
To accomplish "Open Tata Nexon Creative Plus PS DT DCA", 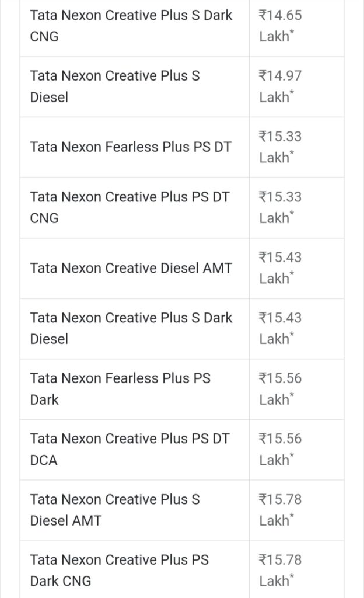I will [130, 449].
